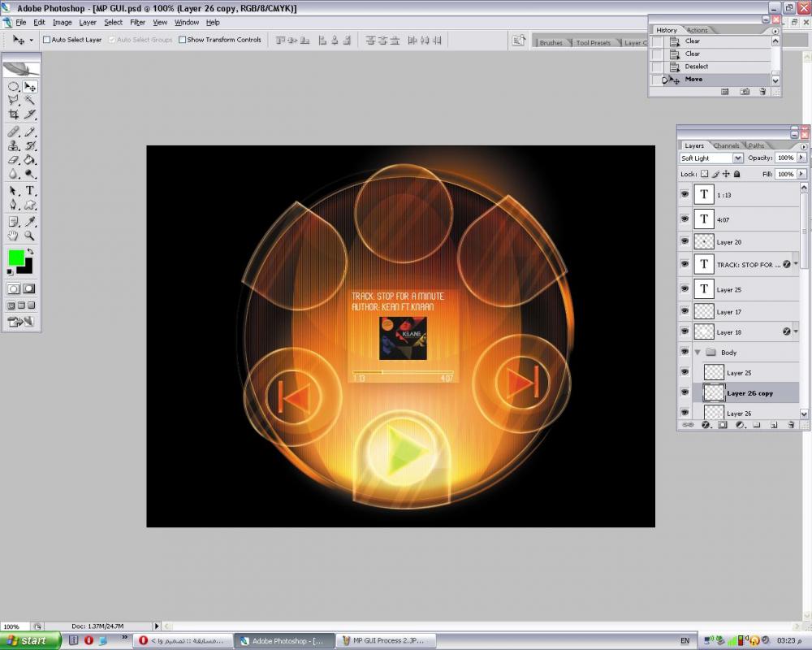Toggle lock all for layer
Screen dimensions: 812x650
click(737, 174)
